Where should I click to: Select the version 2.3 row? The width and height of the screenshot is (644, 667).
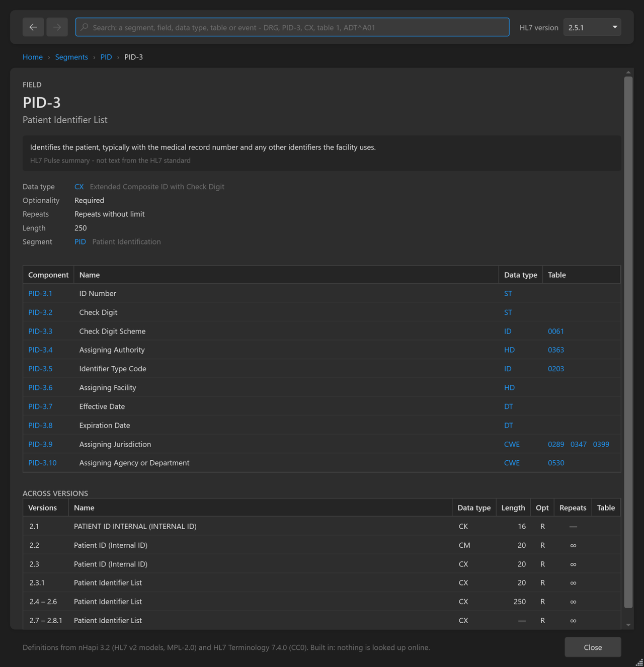coord(322,564)
